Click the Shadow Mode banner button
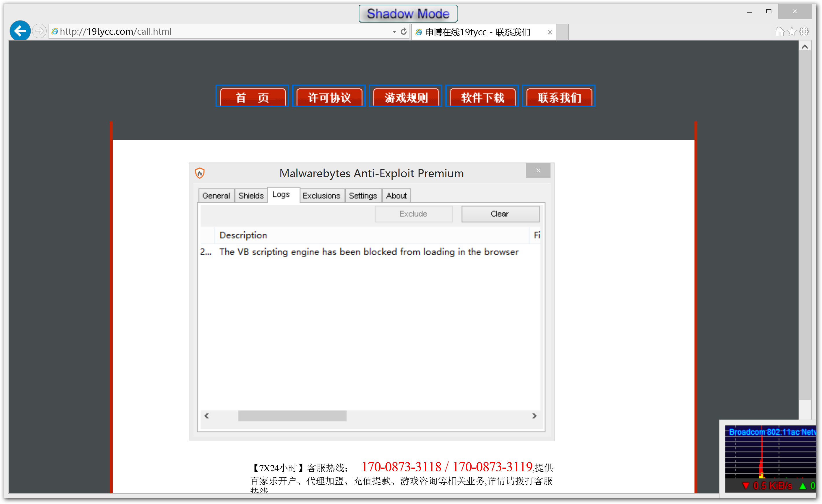822x504 pixels. click(x=408, y=14)
